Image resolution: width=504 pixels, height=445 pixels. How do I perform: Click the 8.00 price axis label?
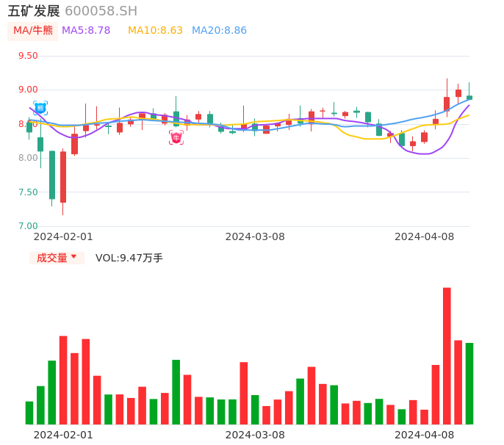click(x=28, y=158)
